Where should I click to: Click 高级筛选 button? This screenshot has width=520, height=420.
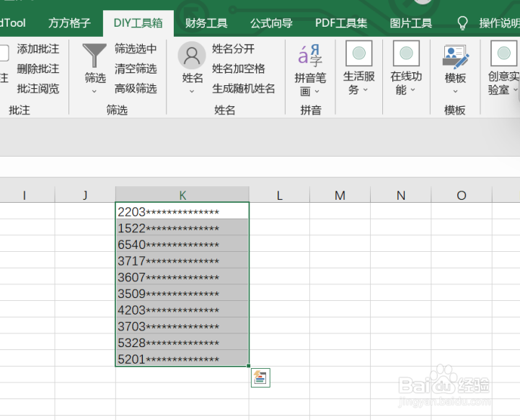[136, 89]
